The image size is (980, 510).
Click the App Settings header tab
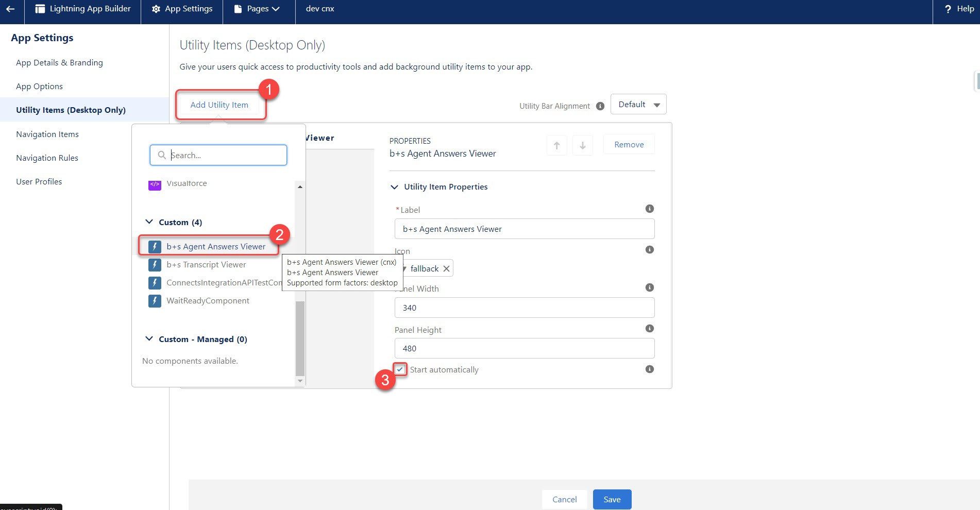[182, 9]
